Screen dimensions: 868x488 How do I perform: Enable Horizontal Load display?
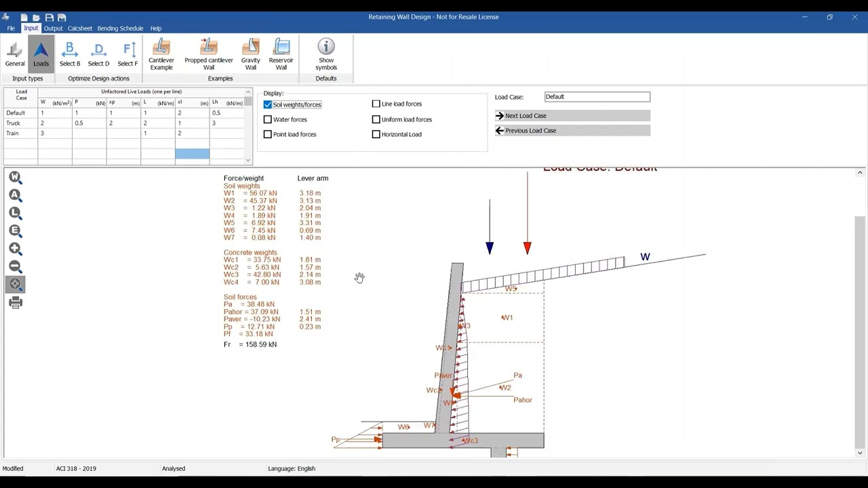click(376, 134)
